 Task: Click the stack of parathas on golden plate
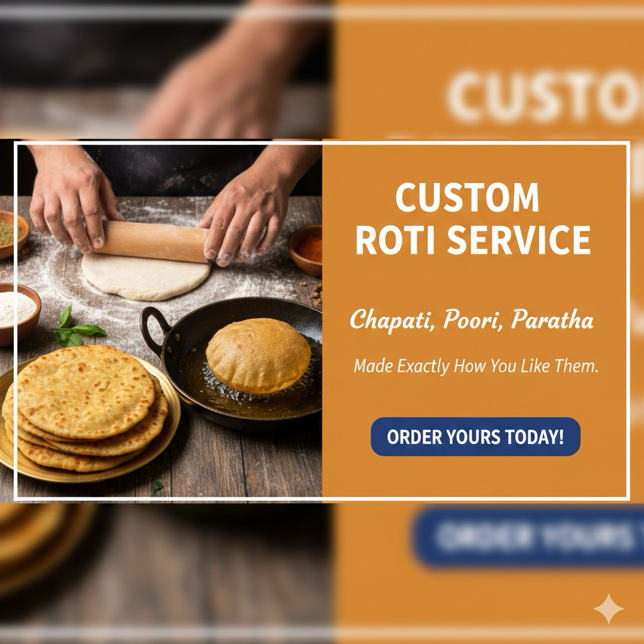[84, 409]
